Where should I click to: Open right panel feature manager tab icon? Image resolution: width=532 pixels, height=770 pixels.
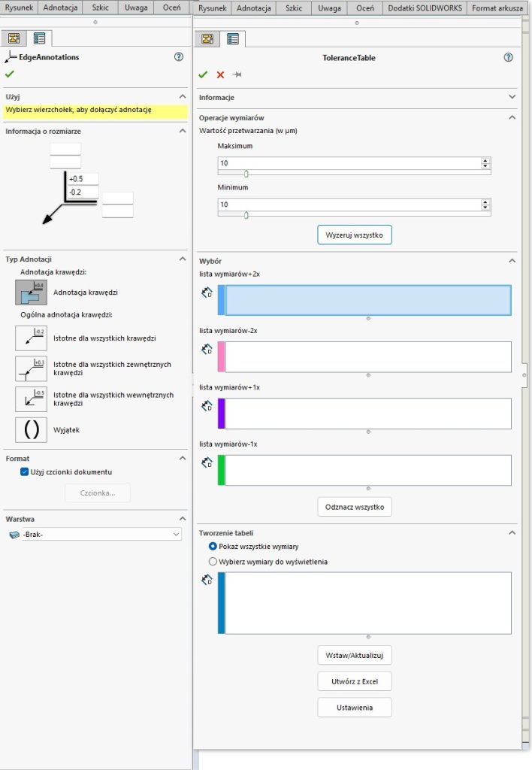pos(207,39)
